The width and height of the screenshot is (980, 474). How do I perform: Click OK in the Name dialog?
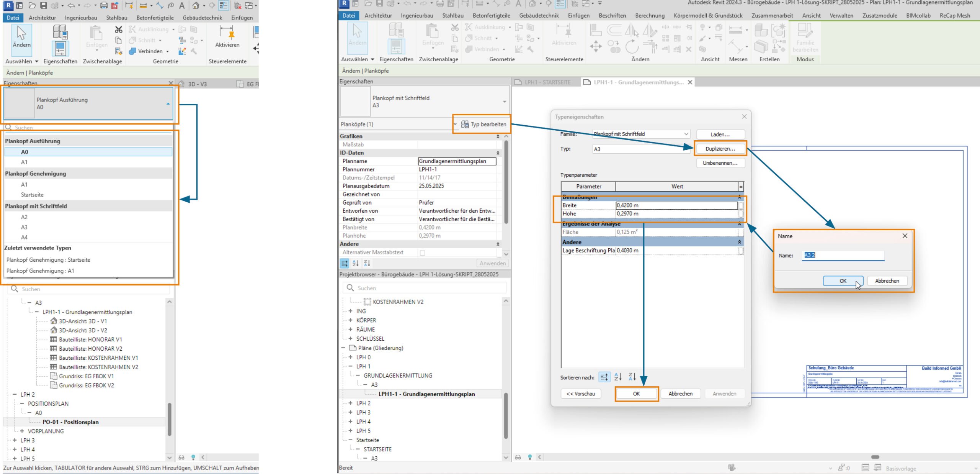pos(843,281)
